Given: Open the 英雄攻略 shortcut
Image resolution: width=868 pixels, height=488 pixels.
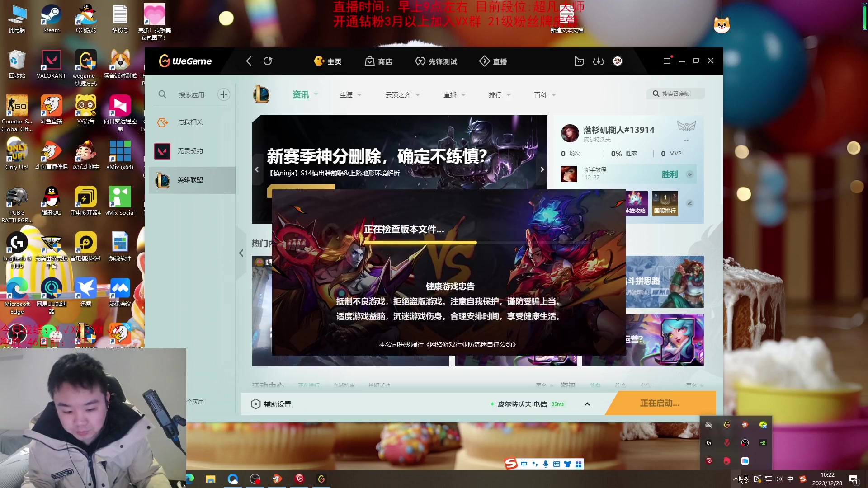Looking at the screenshot, I should 636,203.
